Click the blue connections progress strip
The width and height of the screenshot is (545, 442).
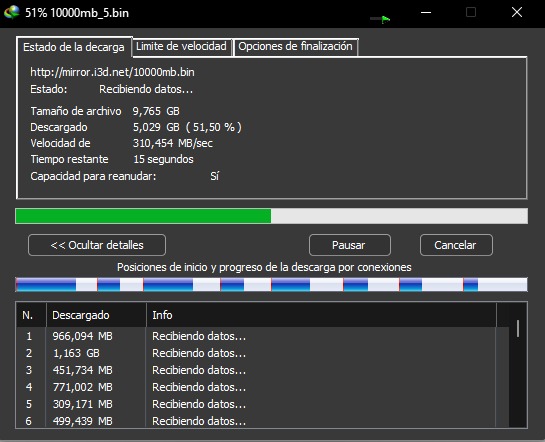pyautogui.click(x=271, y=285)
